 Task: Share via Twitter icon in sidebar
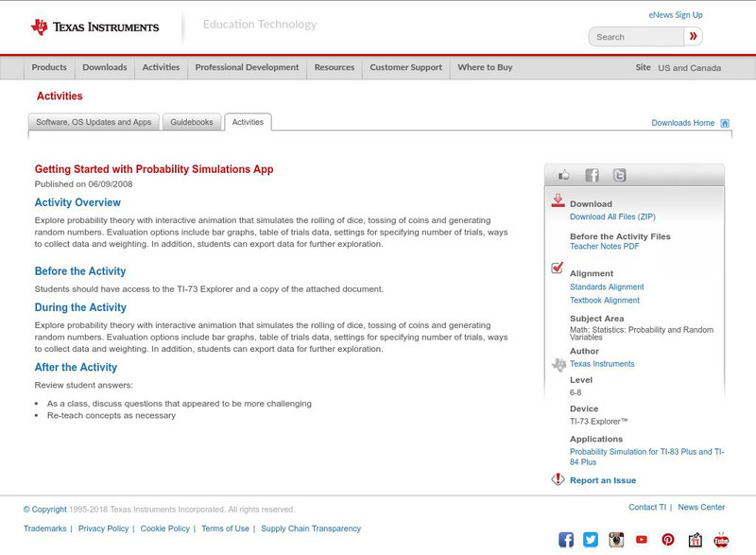[620, 175]
